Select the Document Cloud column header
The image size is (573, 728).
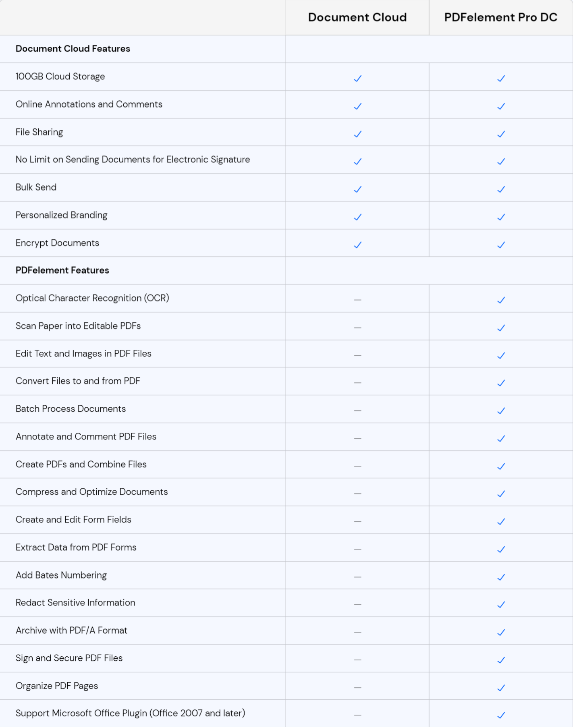point(357,17)
